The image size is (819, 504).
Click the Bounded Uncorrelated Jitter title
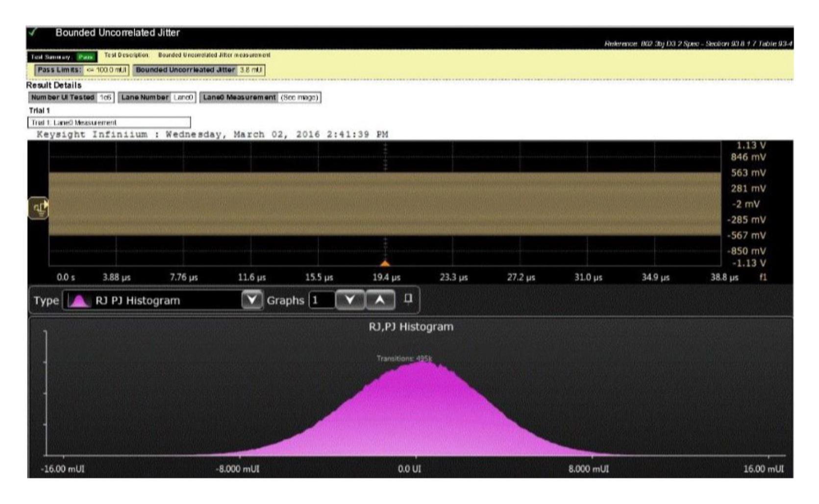click(118, 33)
